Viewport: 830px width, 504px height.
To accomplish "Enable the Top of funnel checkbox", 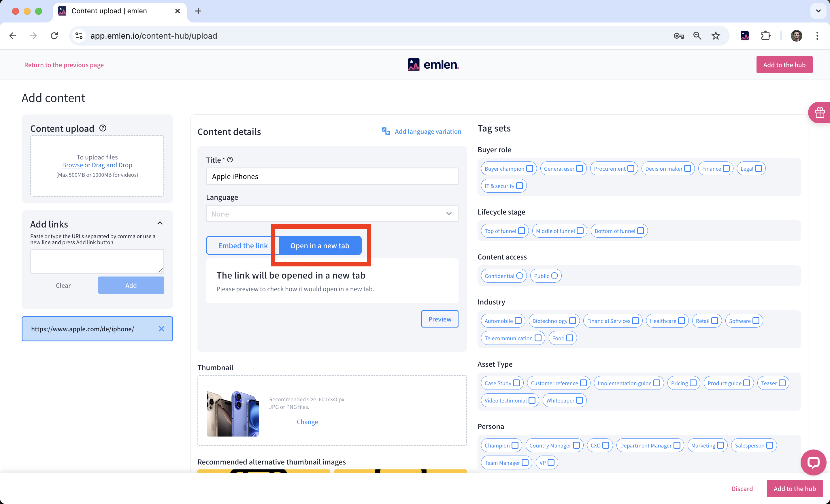I will (x=521, y=231).
